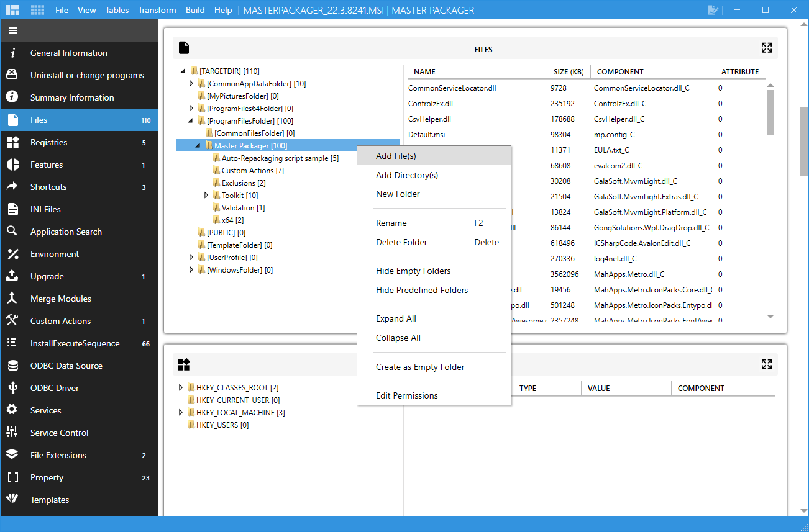
Task: Open the Build menu
Action: [x=195, y=10]
